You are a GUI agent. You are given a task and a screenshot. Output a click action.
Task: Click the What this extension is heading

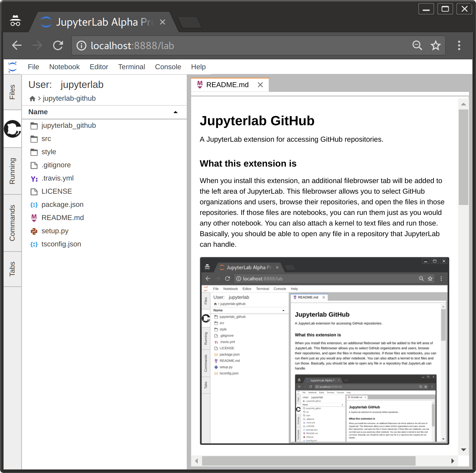(248, 164)
